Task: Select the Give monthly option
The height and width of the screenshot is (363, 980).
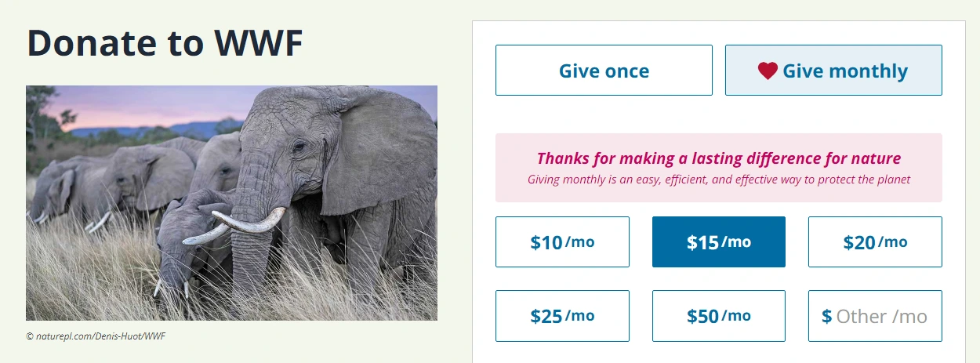Action: (x=833, y=71)
